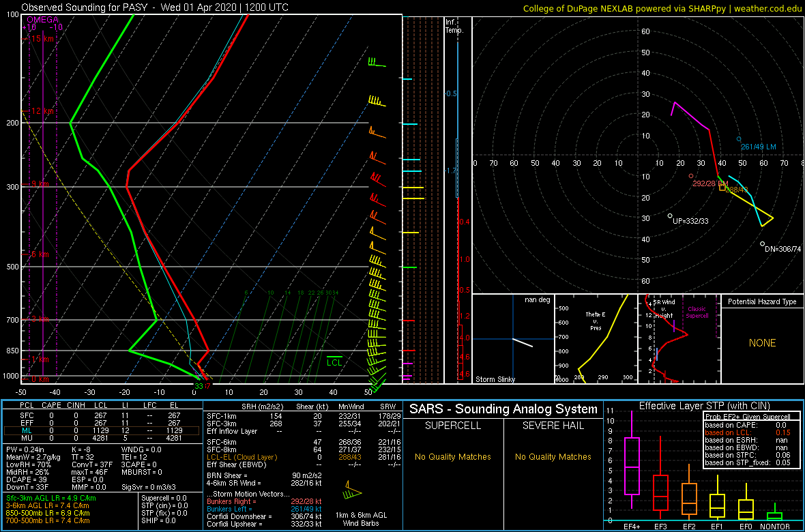Viewport: 805px width, 532px height.
Task: Click the Bunkers Right = 292/28 kt line
Action: pyautogui.click(x=264, y=501)
